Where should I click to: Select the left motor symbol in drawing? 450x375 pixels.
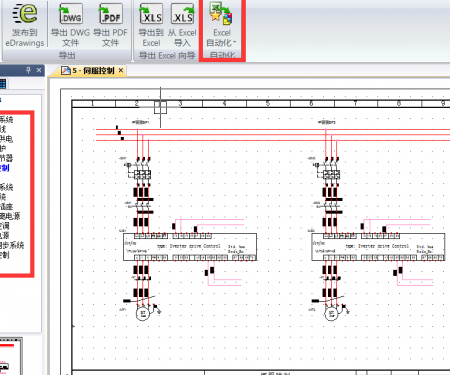point(143,314)
